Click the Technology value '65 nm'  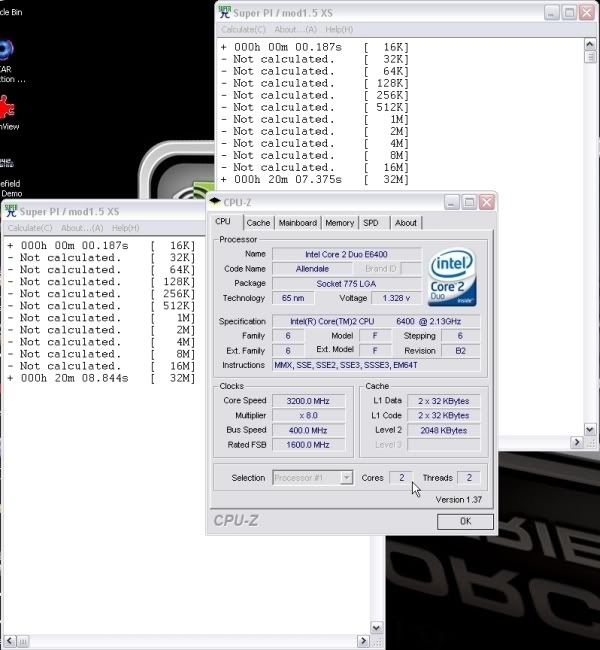(293, 298)
